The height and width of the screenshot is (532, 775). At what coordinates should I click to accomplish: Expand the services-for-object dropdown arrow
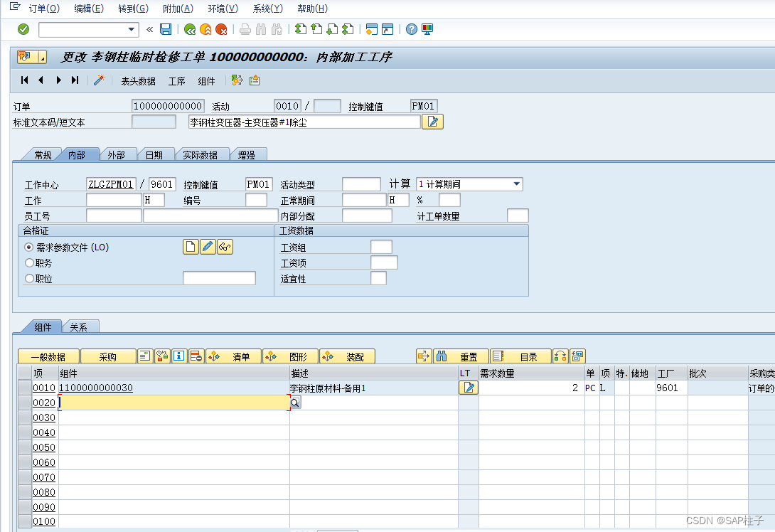(43, 58)
